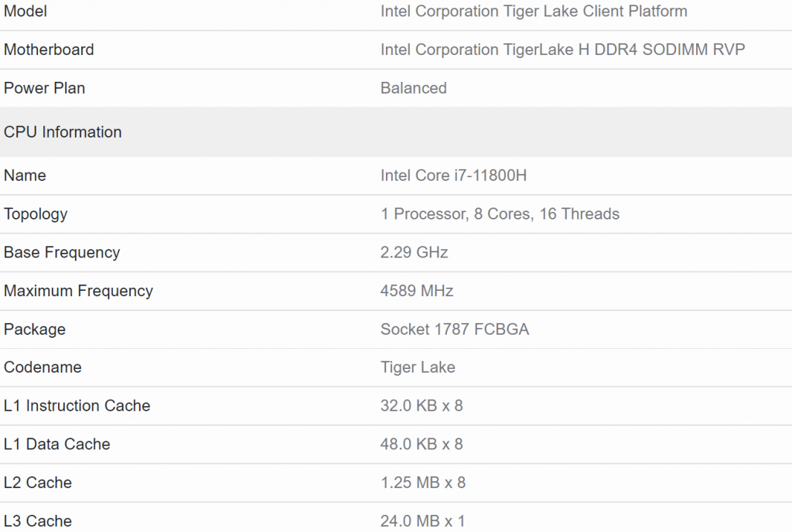Screen dimensions: 792x532
Task: Select the 'Name' row label
Action: (x=25, y=176)
